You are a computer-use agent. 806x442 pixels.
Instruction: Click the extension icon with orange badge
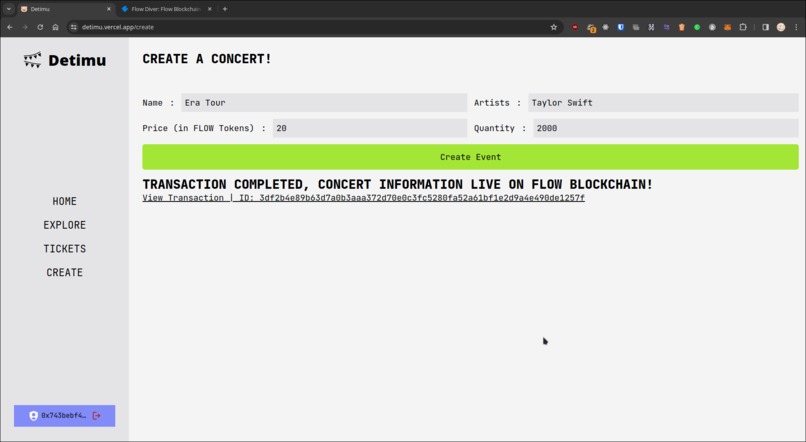point(591,28)
